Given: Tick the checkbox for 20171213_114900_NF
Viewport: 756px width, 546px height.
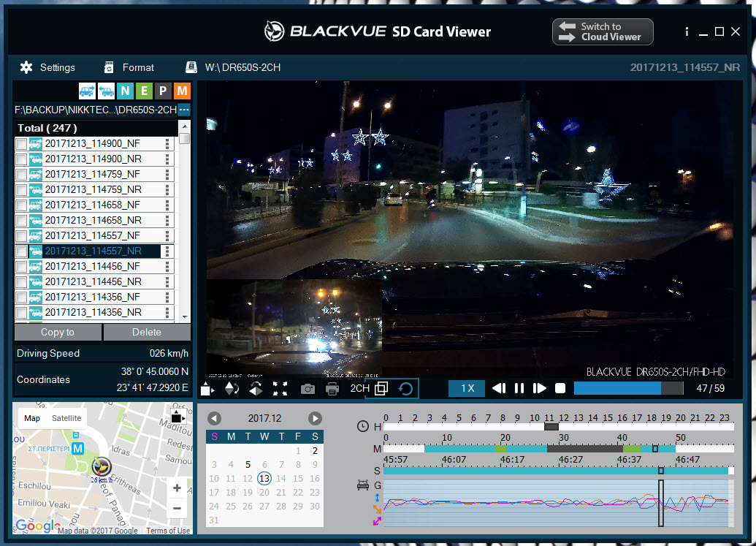Looking at the screenshot, I should 21,144.
